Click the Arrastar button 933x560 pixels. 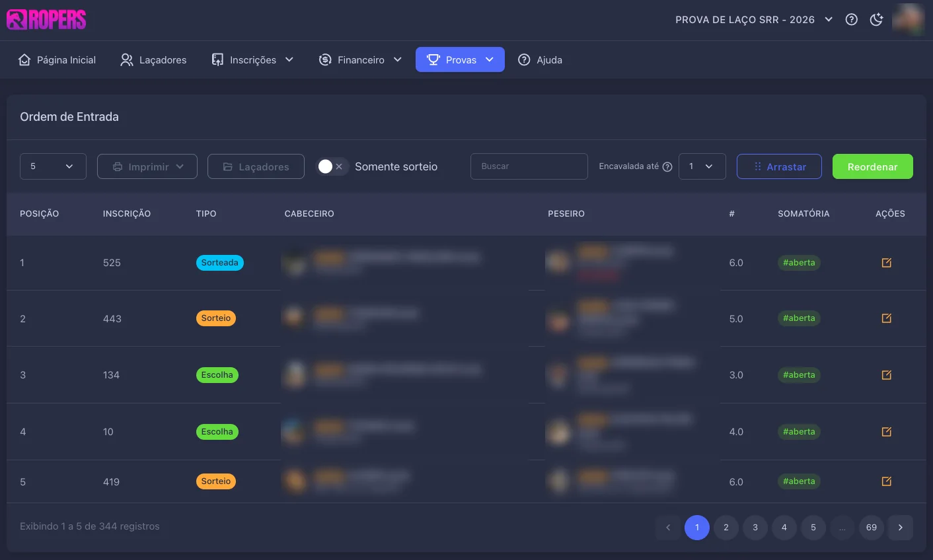(x=779, y=166)
